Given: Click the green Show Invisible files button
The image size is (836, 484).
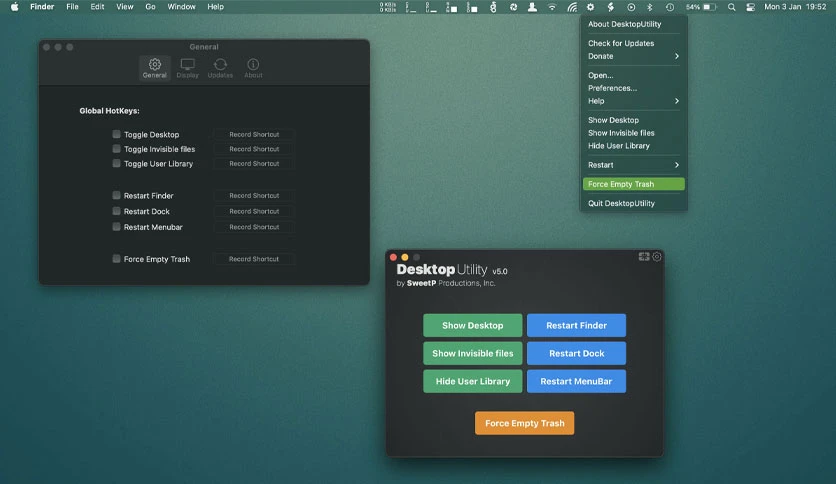Looking at the screenshot, I should click(472, 353).
